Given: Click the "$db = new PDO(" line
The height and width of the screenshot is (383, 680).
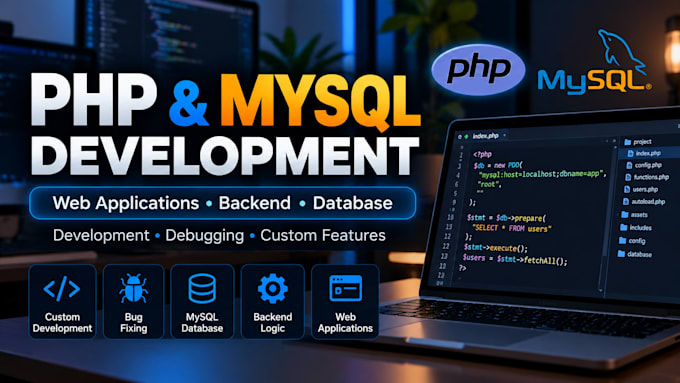Looking at the screenshot, I should 498,165.
